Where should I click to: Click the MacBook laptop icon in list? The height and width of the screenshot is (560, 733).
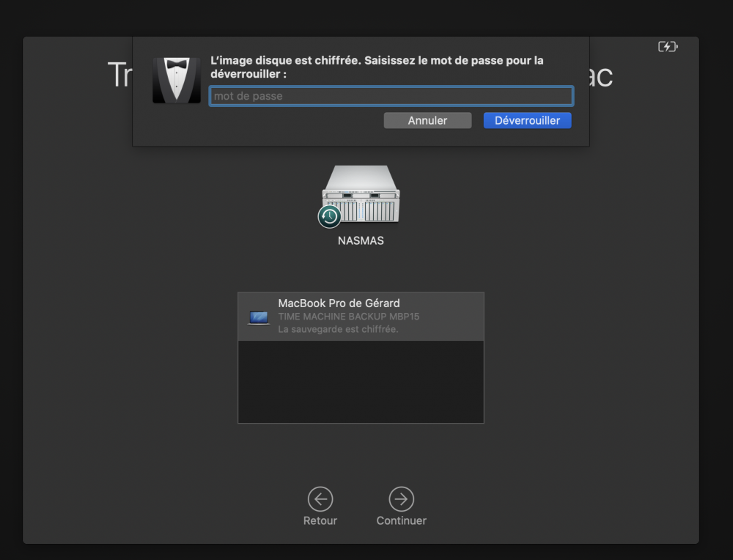point(259,318)
